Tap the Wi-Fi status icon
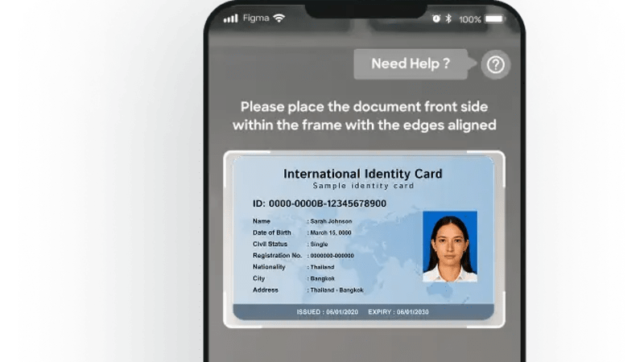 [279, 18]
